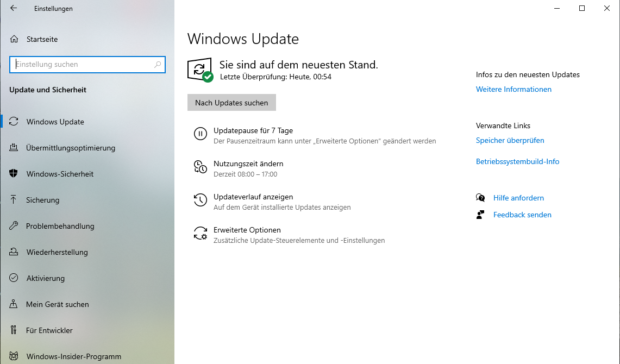Open the Aktivierung page
Viewport: 620px width, 364px height.
[87, 278]
